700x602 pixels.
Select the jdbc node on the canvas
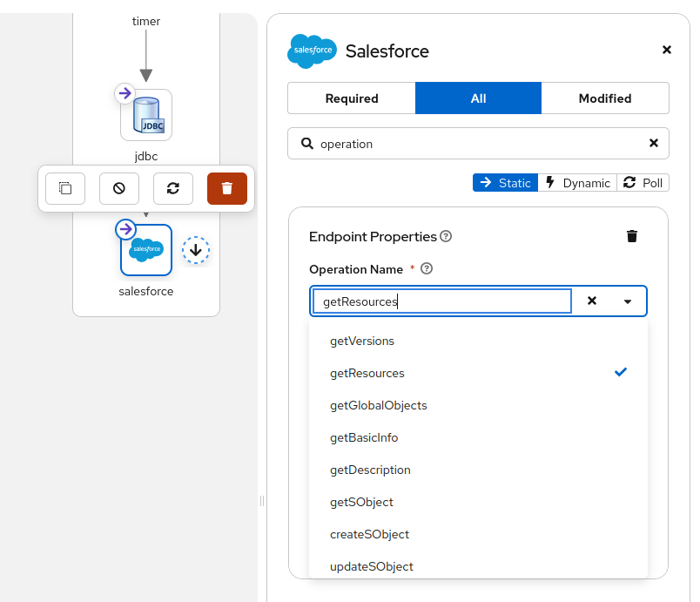pos(145,114)
